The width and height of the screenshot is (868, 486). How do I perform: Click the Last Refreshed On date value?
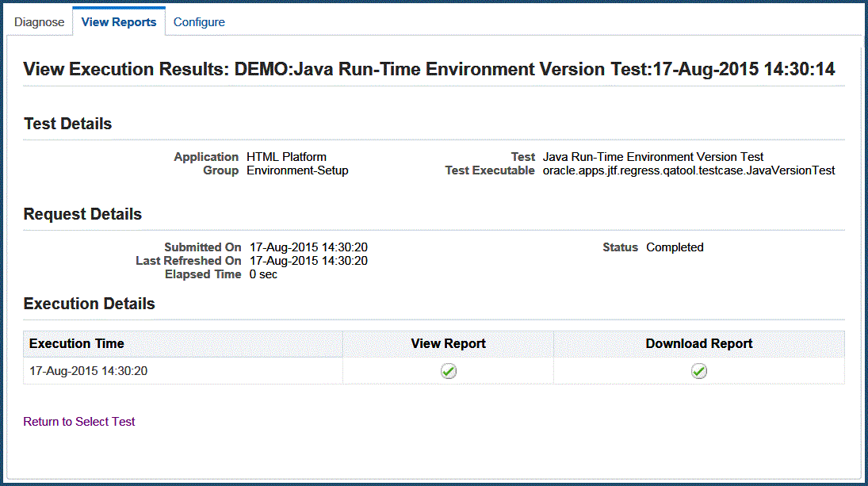[308, 261]
